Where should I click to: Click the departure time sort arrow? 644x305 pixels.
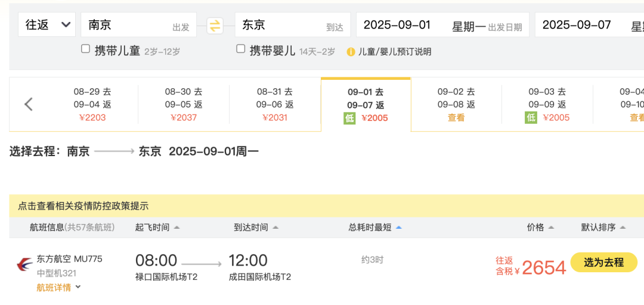177,228
